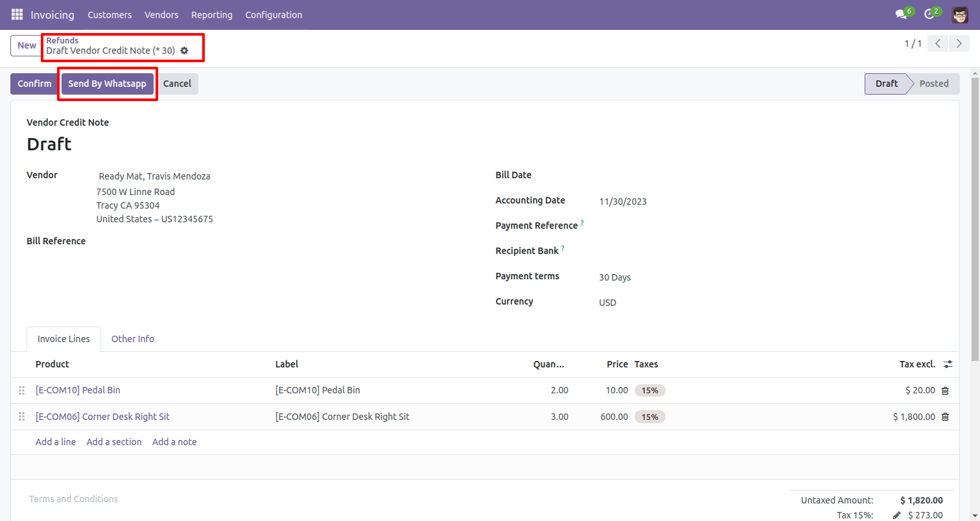Open the apps grid menu icon

17,14
